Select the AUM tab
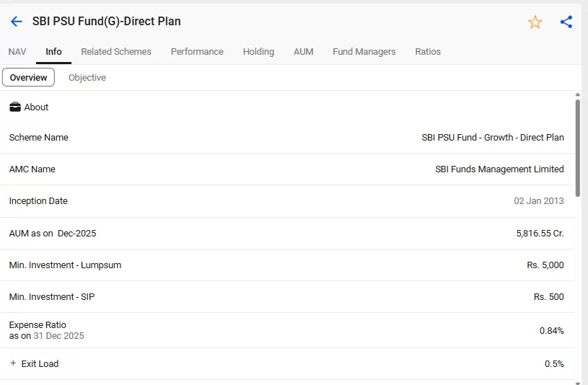Screen dimensions: 588x385 (303, 52)
